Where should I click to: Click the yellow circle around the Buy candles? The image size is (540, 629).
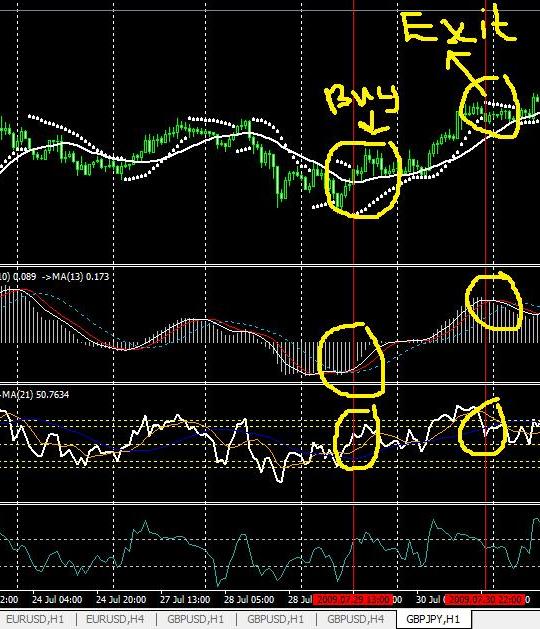coord(363,179)
